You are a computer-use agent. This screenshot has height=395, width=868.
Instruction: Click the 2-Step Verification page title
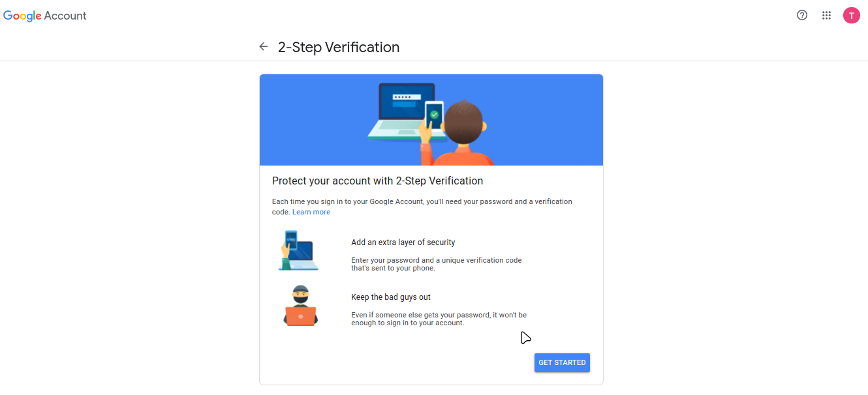(x=339, y=47)
